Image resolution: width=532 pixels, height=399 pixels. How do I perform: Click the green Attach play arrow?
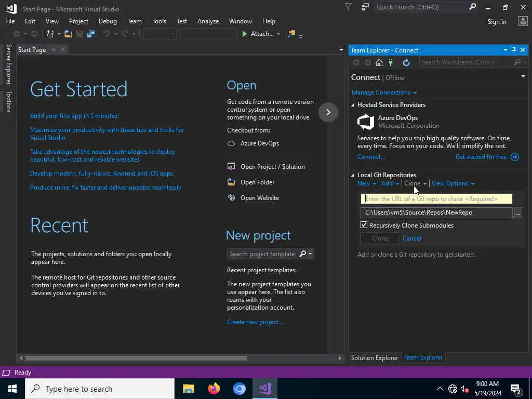pyautogui.click(x=244, y=34)
